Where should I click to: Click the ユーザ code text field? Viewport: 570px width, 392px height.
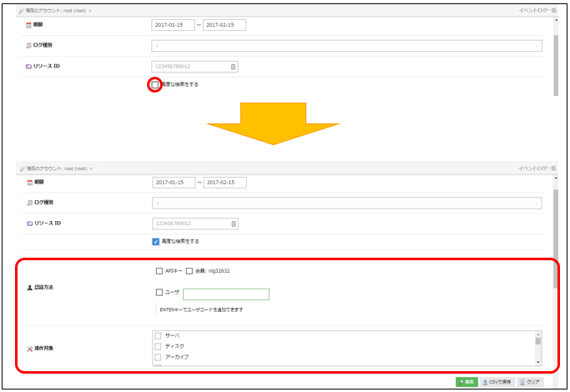tap(225, 294)
